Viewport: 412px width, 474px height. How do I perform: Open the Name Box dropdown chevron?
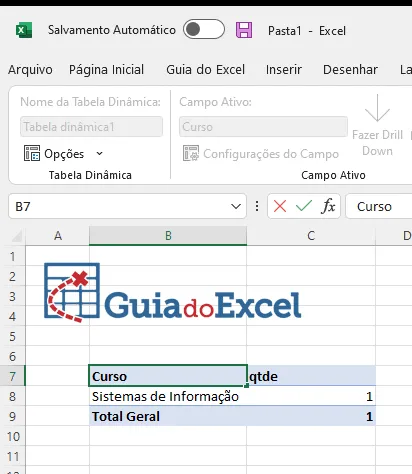pyautogui.click(x=236, y=206)
